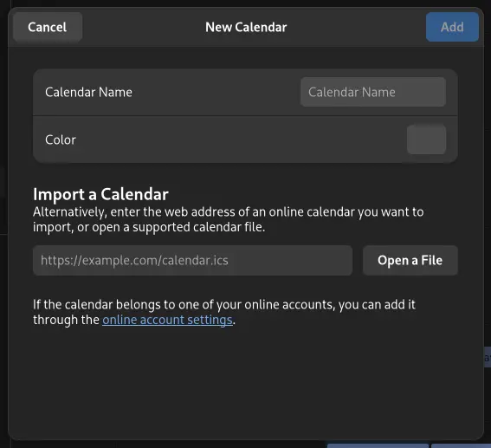Click the Calendar Name row label

88,92
